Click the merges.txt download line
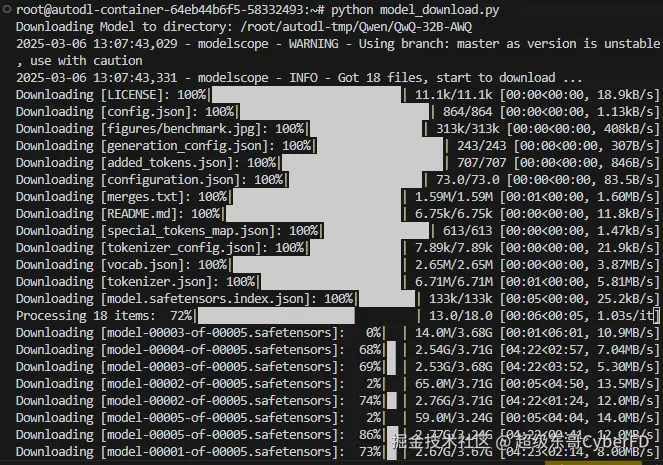Viewport: 663px width, 465px height. pyautogui.click(x=337, y=197)
